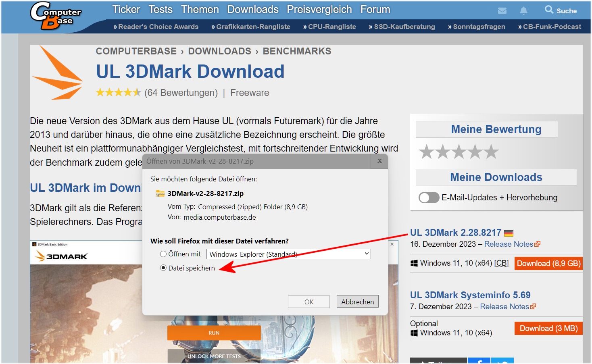Image resolution: width=592 pixels, height=364 pixels.
Task: Click the Download (8,9 GB) button
Action: (x=548, y=263)
